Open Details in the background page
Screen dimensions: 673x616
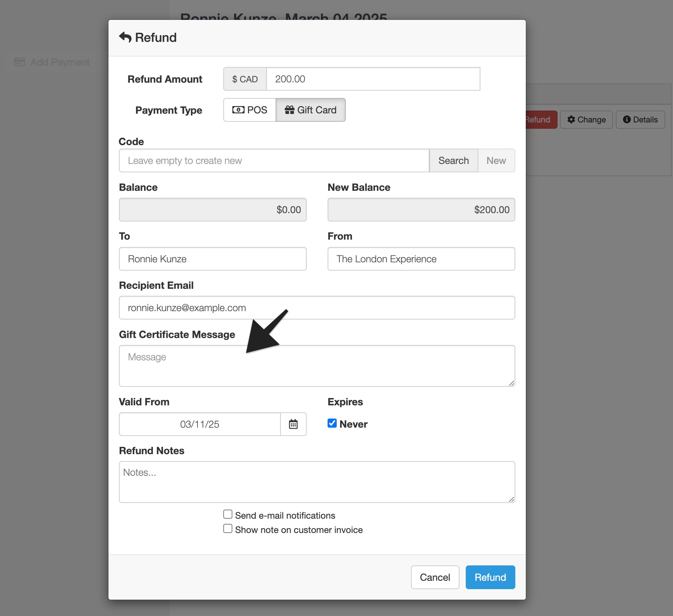641,120
